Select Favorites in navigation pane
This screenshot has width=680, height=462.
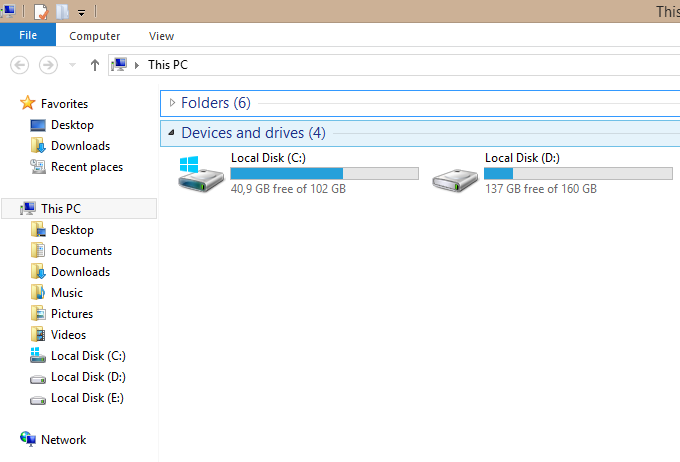(x=64, y=104)
